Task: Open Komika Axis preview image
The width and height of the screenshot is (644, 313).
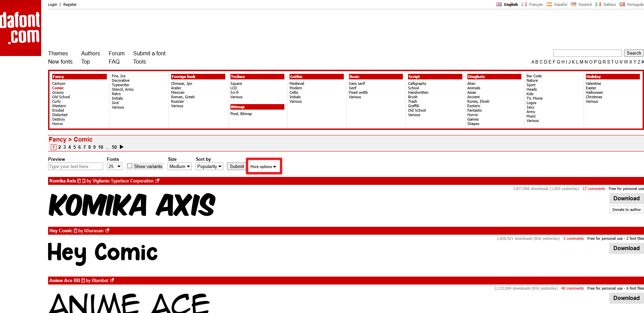Action: (x=132, y=204)
